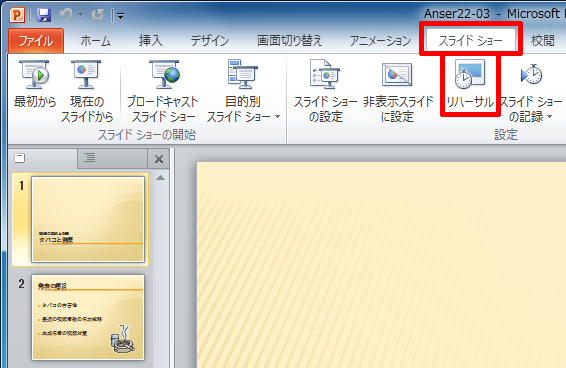This screenshot has height=368, width=566.
Task: Select slide 2 thumbnail
Action: pos(88,317)
